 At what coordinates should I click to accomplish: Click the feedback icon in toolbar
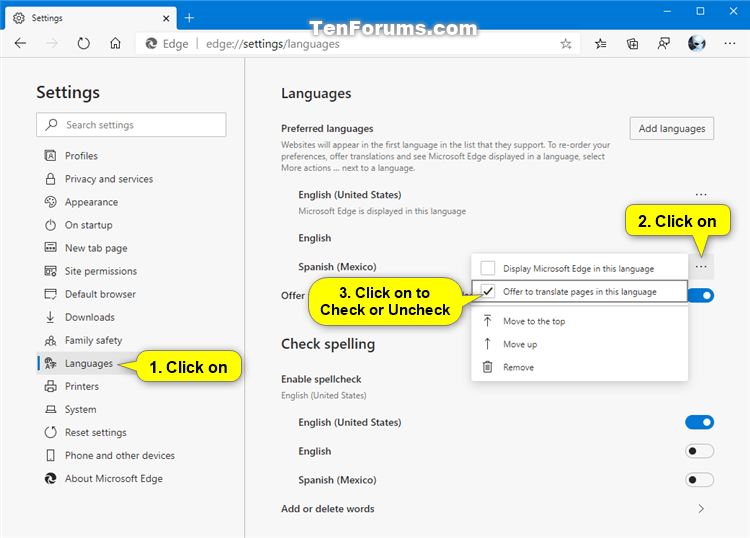pos(664,44)
